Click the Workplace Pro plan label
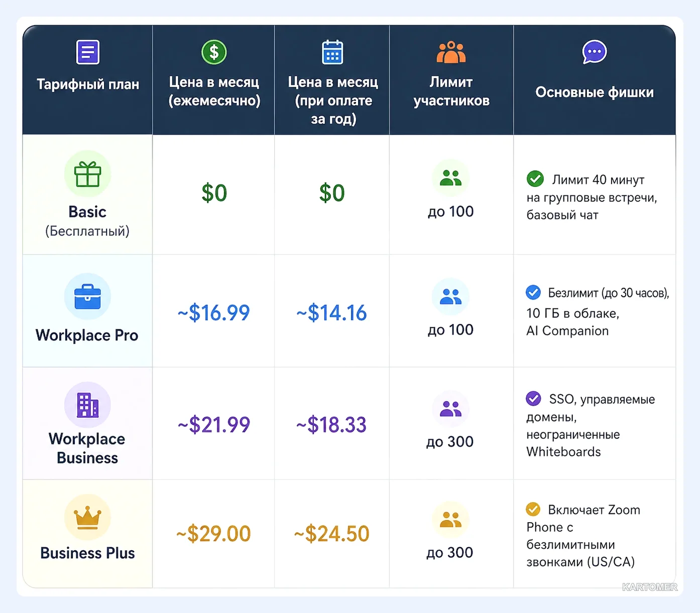The width and height of the screenshot is (700, 613). pos(87,335)
